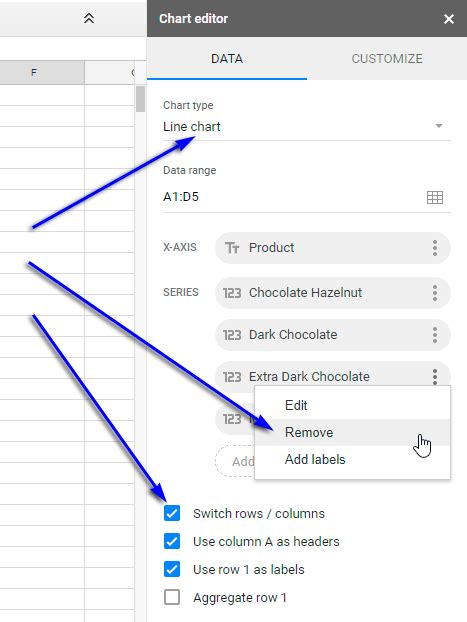The height and width of the screenshot is (622, 467).
Task: Disable Use row 1 as labels
Action: coord(172,569)
